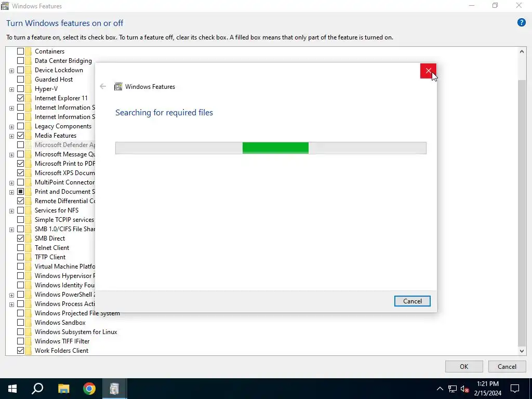
Task: Uncheck Internet Explorer 11
Action: [x=20, y=98]
